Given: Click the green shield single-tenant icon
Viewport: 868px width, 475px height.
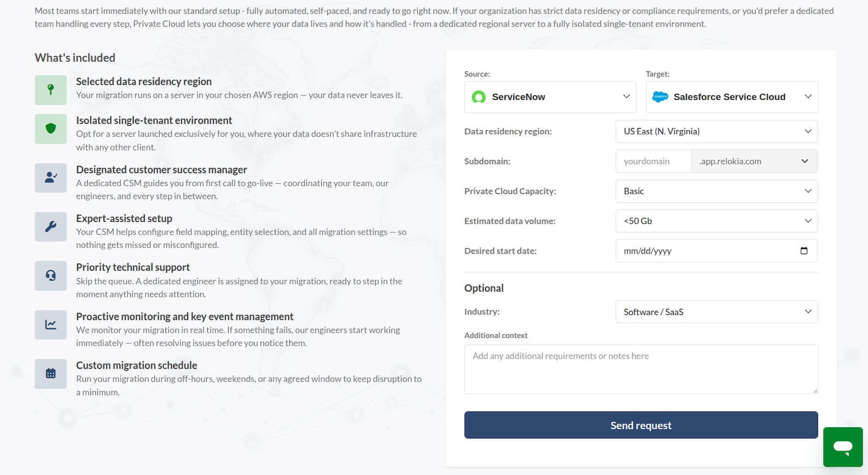Looking at the screenshot, I should click(x=51, y=129).
